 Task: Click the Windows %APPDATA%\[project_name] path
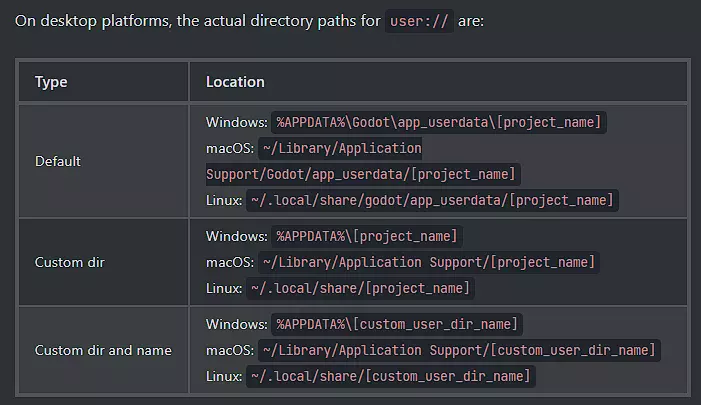coord(367,236)
